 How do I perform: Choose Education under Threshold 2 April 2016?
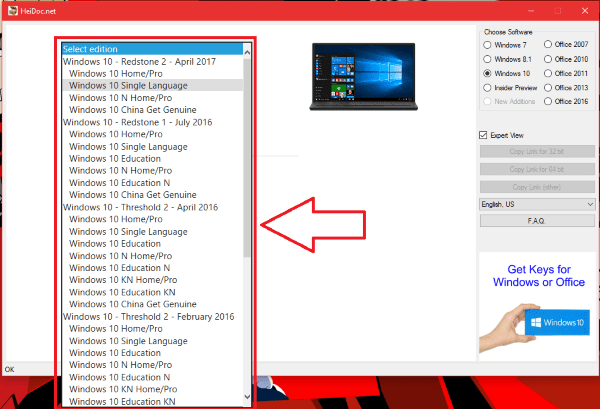click(152, 244)
